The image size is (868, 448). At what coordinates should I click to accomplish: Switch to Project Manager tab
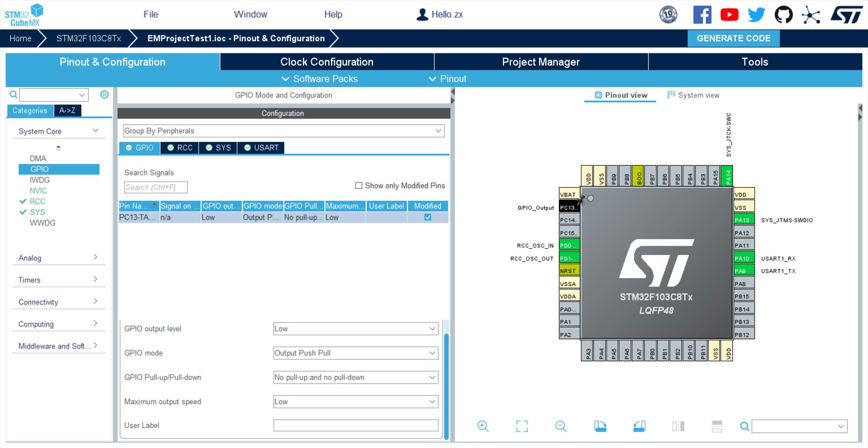(x=541, y=62)
